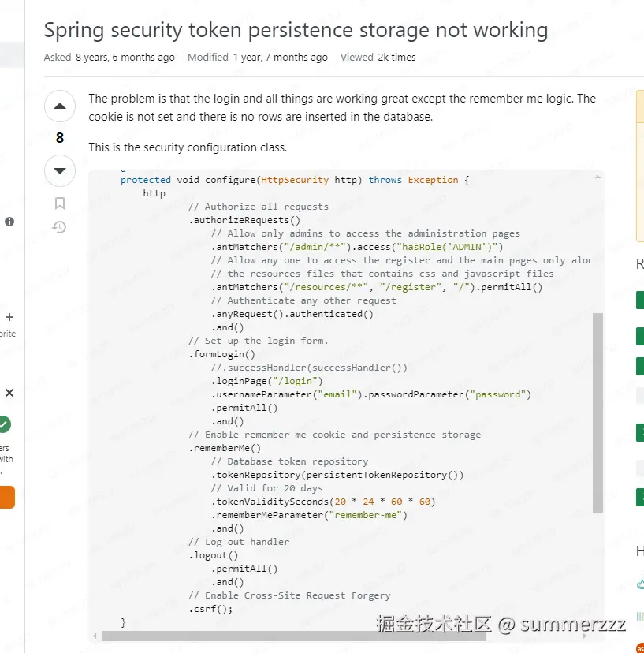Click the Asked 8 years, 6 months ago text
The width and height of the screenshot is (644, 653).
(110, 57)
